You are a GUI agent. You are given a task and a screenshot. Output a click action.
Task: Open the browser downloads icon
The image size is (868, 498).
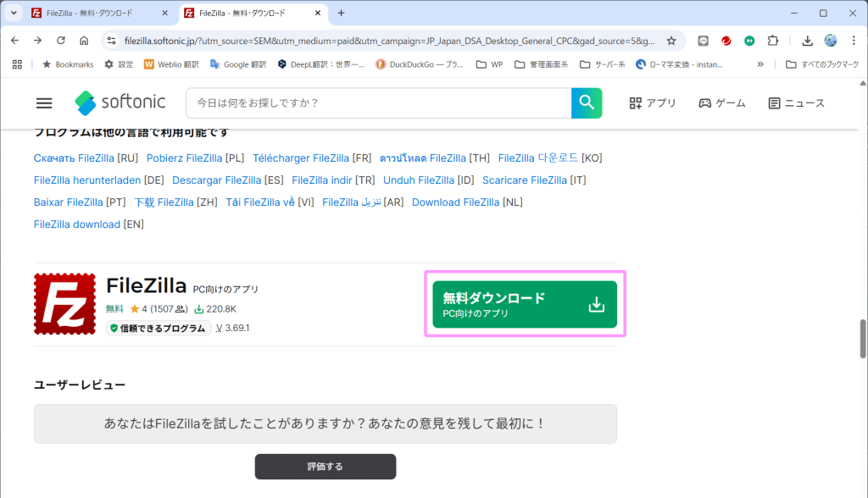[807, 41]
